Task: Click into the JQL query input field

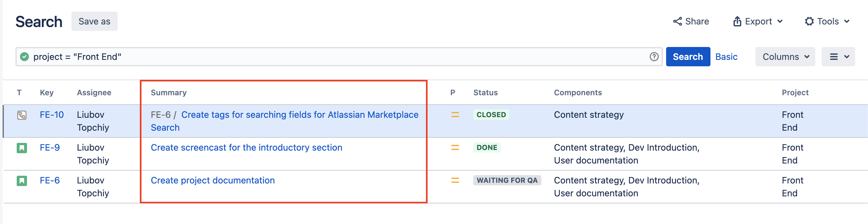Action: [337, 57]
